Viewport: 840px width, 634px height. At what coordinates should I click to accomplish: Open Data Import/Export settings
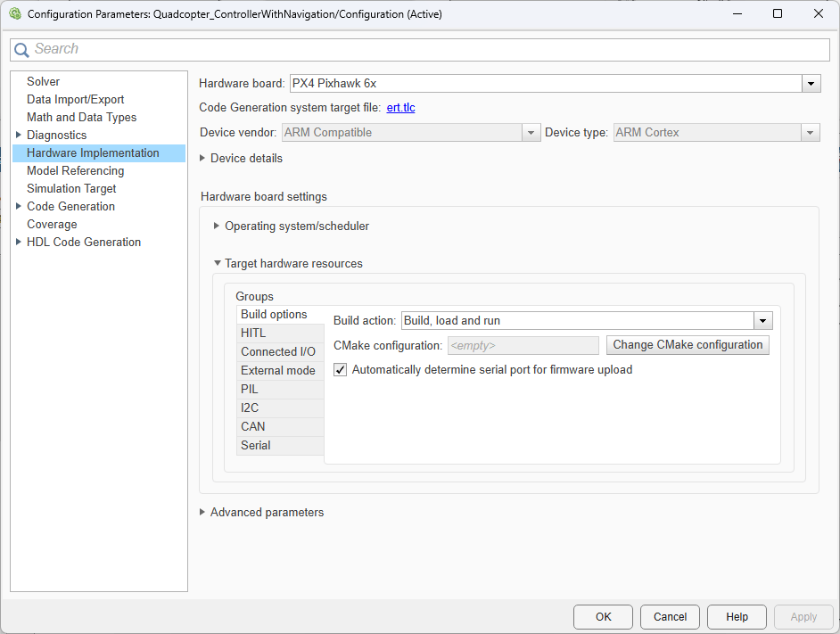click(76, 99)
